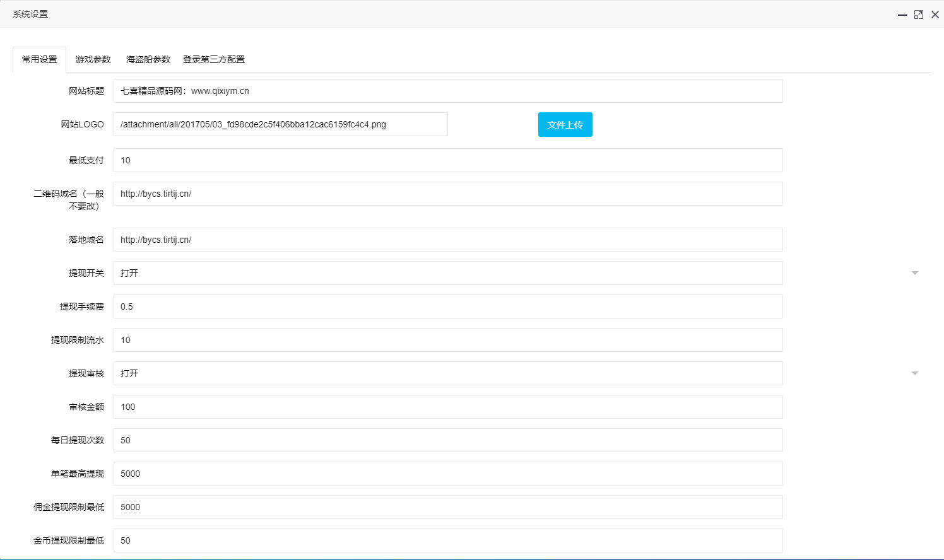Click the 提现审核 dropdown arrow
Screen dimensions: 944x560
(914, 373)
